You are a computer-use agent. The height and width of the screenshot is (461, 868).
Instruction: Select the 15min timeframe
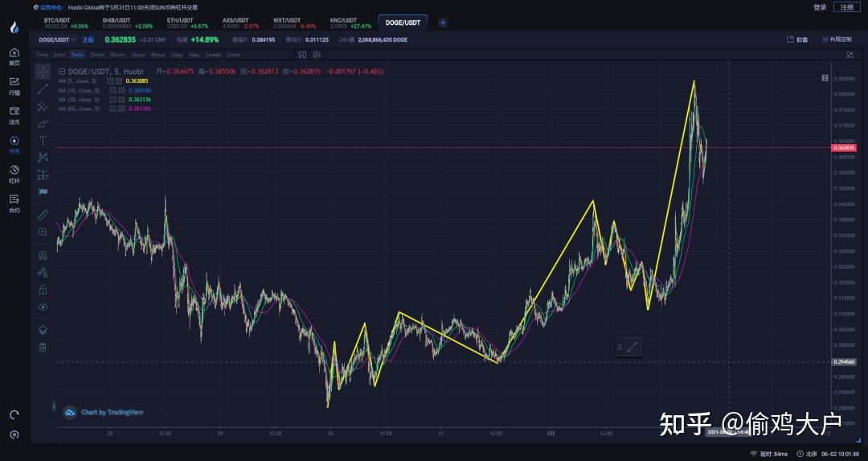tap(97, 55)
